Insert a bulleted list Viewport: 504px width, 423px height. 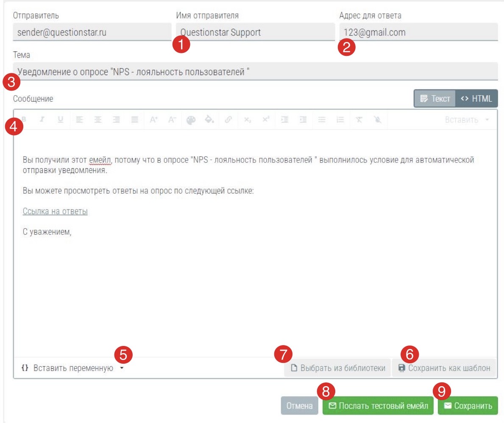(322, 120)
